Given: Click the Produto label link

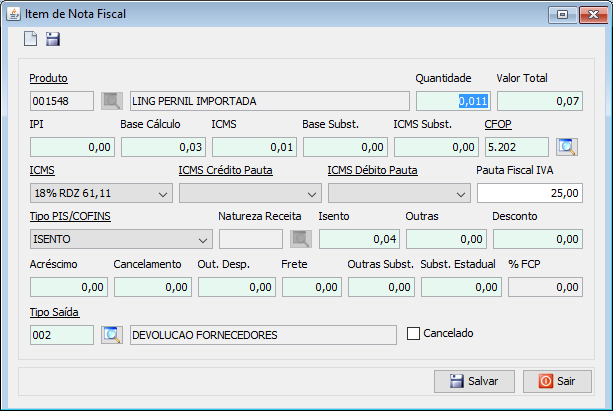Looking at the screenshot, I should coord(48,78).
